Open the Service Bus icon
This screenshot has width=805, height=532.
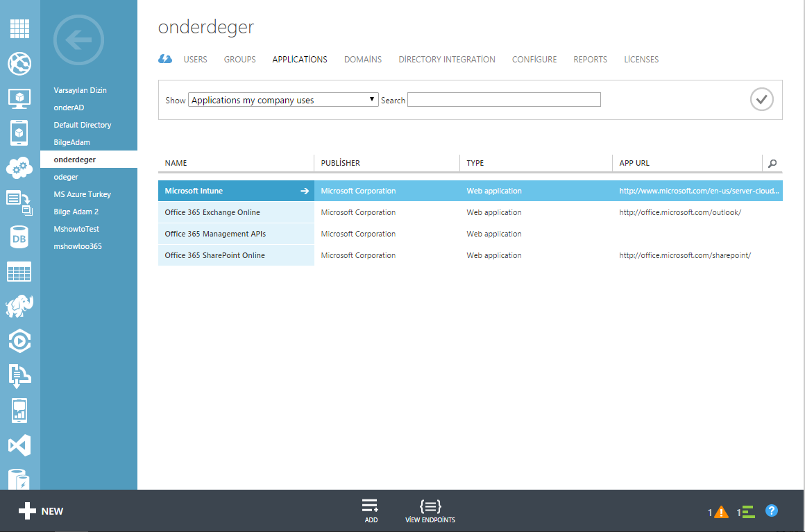(19, 376)
